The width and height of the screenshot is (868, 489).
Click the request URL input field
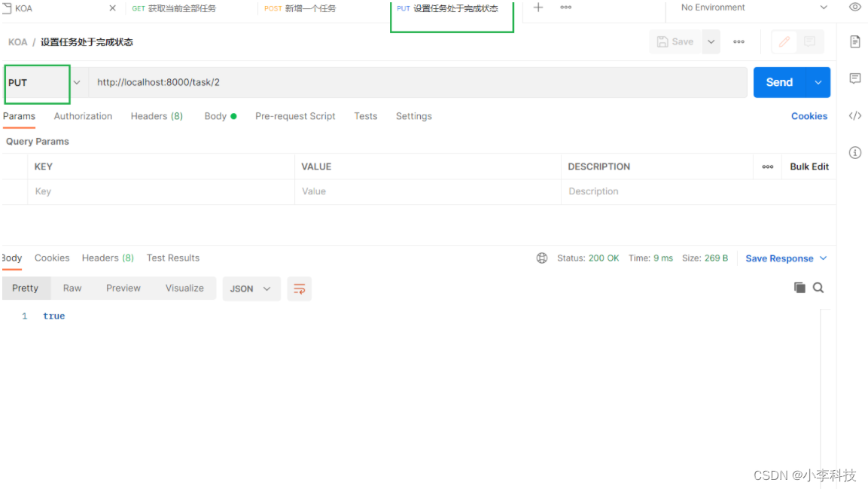pos(418,83)
